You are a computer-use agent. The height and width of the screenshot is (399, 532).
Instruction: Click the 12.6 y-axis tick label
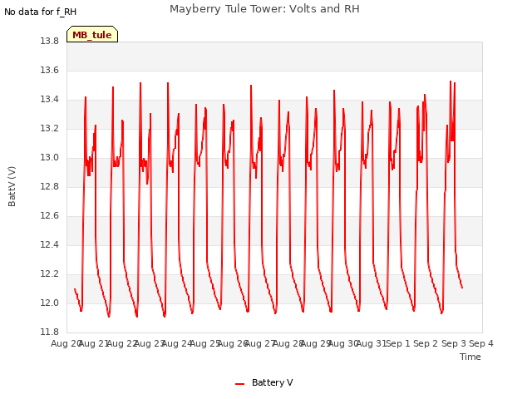click(50, 216)
